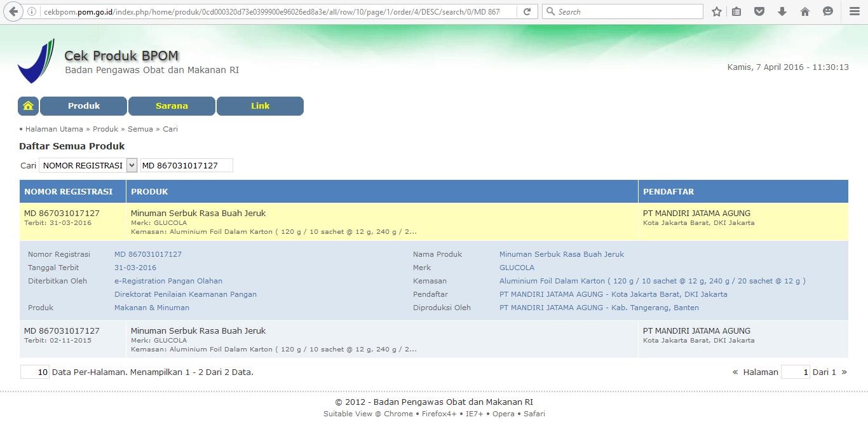Click the yellow home icon button
Screen dimensions: 868x422
point(28,106)
